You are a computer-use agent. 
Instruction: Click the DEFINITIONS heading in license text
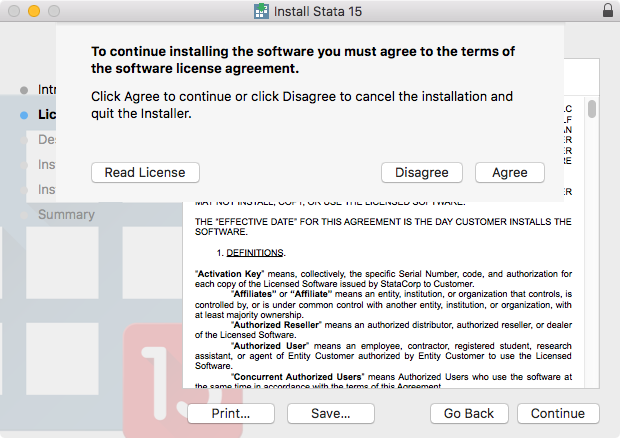pyautogui.click(x=255, y=253)
